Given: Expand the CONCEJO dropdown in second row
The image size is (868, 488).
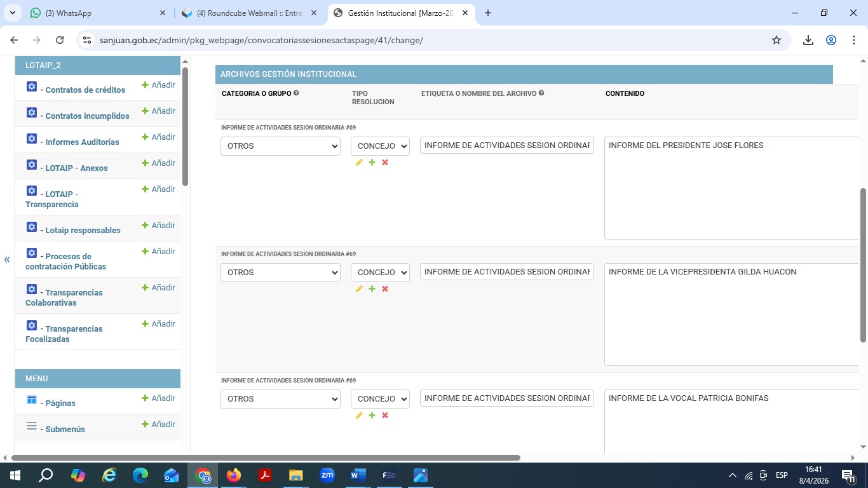Looking at the screenshot, I should 380,273.
